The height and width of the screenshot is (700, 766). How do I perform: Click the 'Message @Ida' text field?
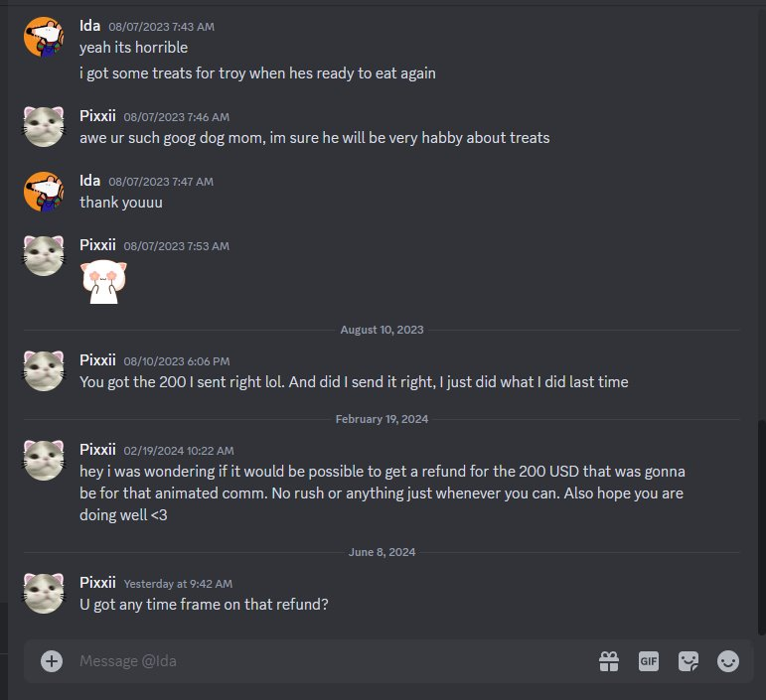[332, 661]
